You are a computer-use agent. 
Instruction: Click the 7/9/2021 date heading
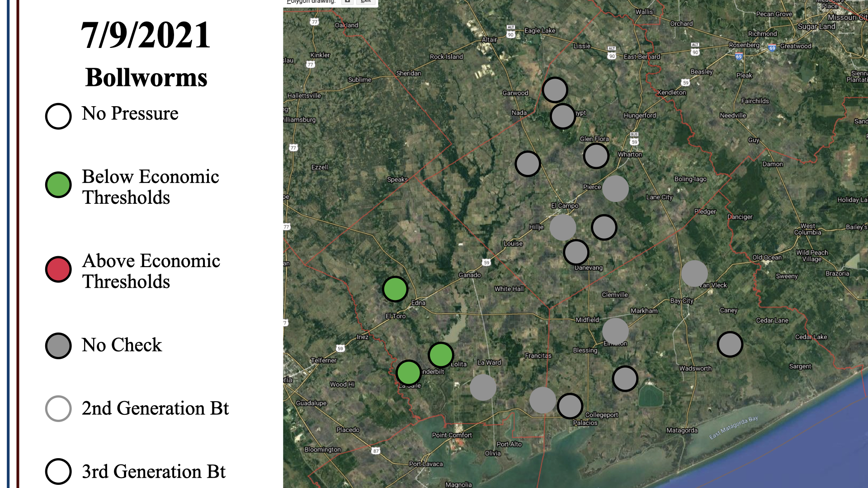click(x=146, y=35)
